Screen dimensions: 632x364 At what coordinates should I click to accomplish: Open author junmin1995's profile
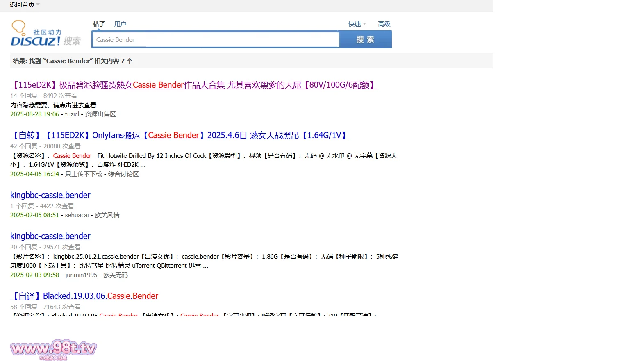pos(81,275)
